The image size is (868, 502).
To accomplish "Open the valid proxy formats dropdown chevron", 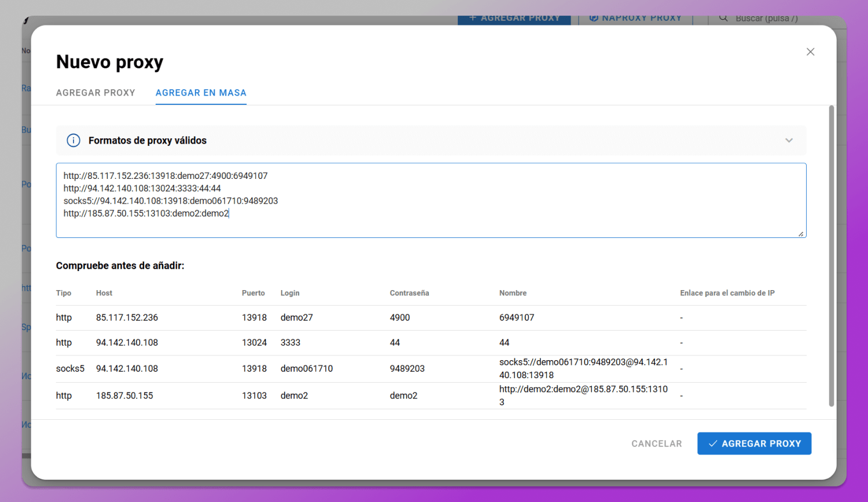I will pos(789,140).
